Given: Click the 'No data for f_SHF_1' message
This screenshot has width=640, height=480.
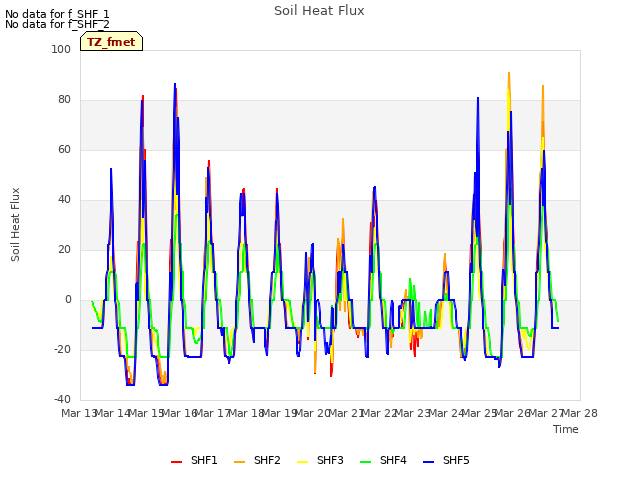Looking at the screenshot, I should (x=57, y=14).
